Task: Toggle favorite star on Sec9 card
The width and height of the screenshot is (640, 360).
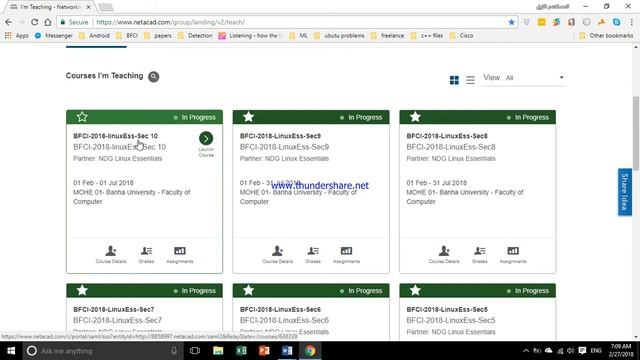Action: [248, 117]
